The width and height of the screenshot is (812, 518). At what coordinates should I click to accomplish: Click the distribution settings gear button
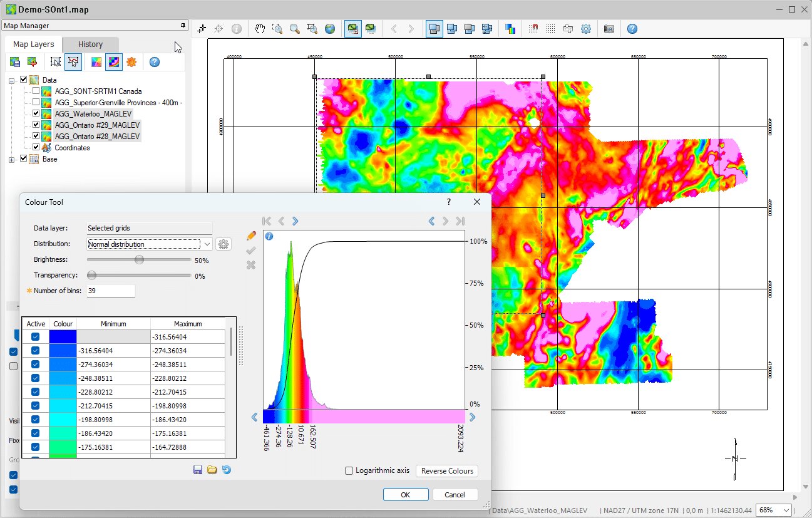[x=223, y=244]
